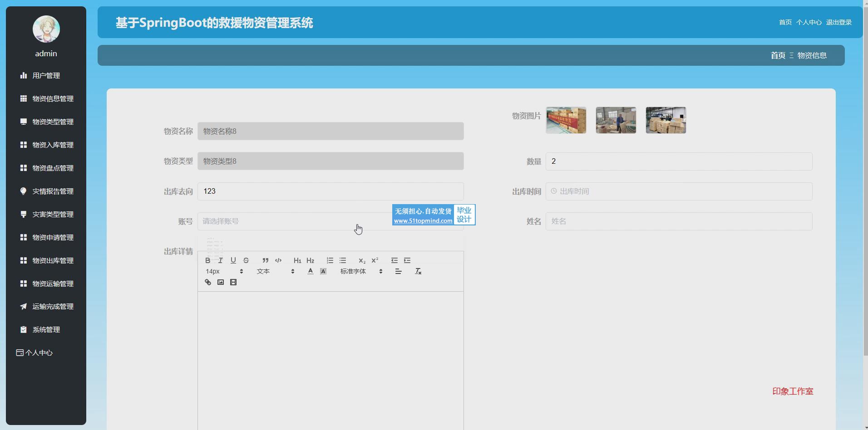Open the 标准字体 font family dropdown
Image resolution: width=868 pixels, height=430 pixels.
[x=361, y=271]
